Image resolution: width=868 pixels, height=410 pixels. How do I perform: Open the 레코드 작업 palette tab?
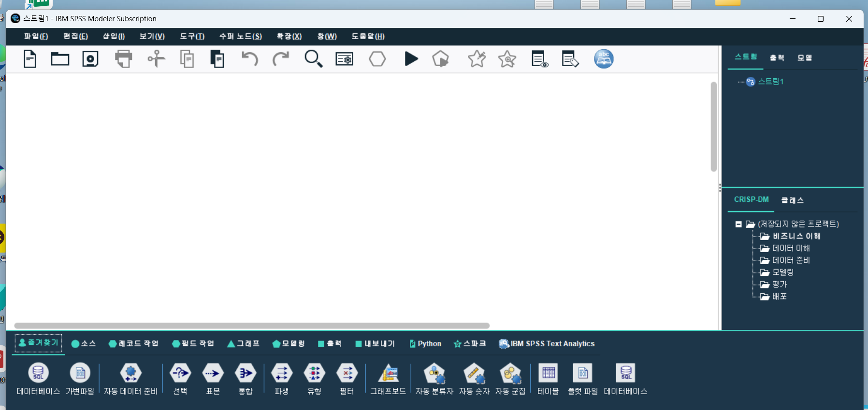point(134,343)
